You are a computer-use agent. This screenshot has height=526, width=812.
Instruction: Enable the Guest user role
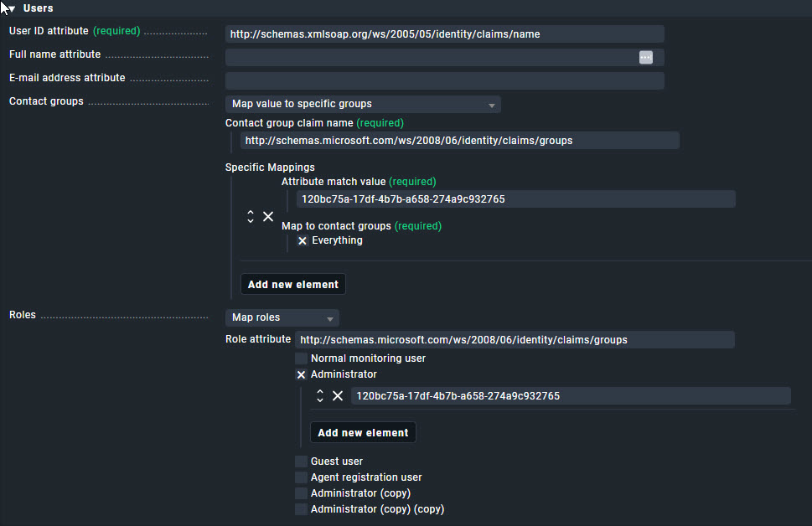point(301,461)
